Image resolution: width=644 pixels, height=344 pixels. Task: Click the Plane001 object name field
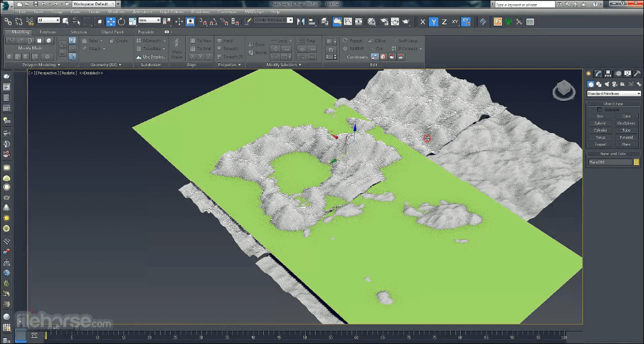tap(611, 162)
